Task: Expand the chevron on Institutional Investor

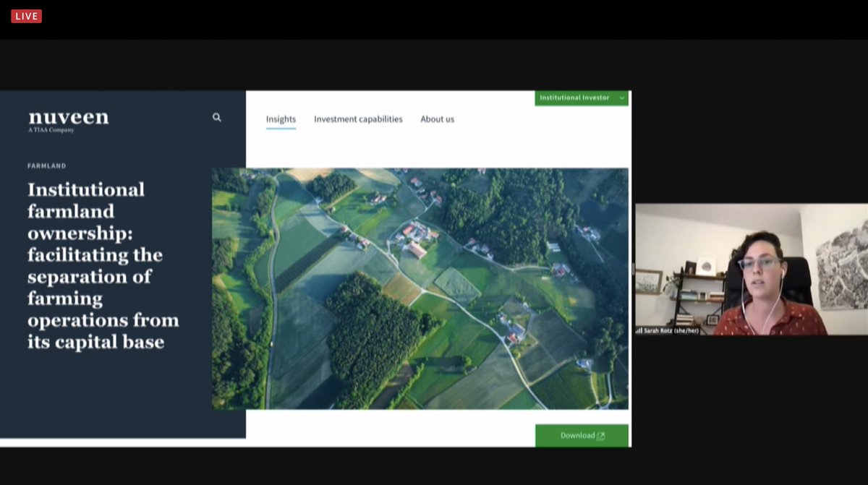Action: tap(623, 97)
